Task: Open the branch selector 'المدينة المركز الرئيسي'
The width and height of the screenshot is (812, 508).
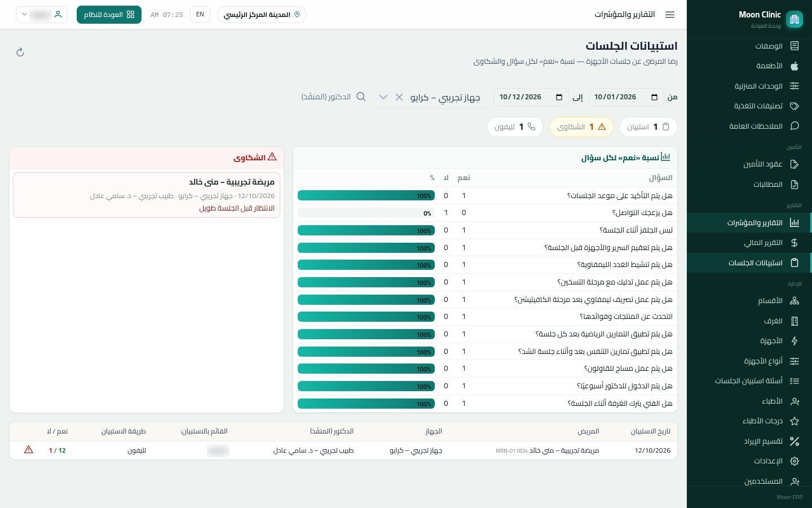Action: coord(262,15)
